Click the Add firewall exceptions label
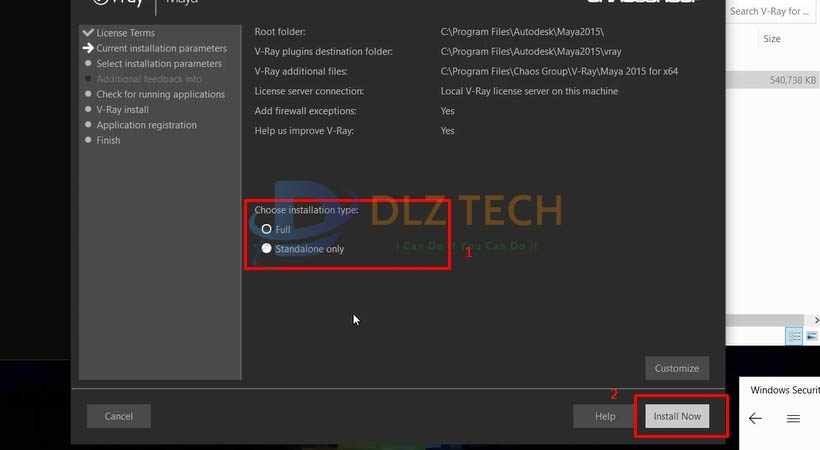820x450 pixels. 305,111
